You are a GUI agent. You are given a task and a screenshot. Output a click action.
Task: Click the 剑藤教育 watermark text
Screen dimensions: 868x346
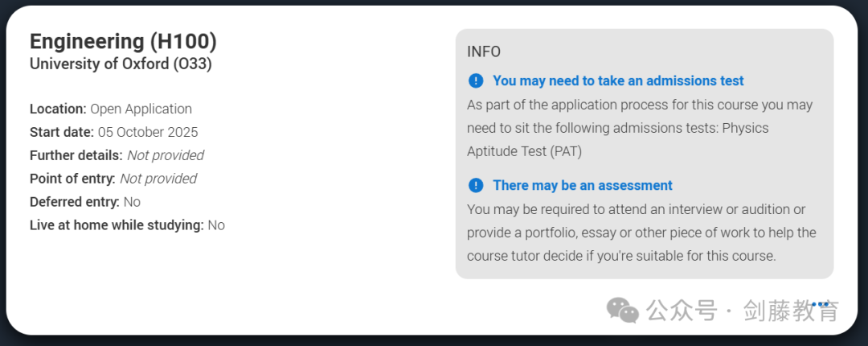pos(791,311)
